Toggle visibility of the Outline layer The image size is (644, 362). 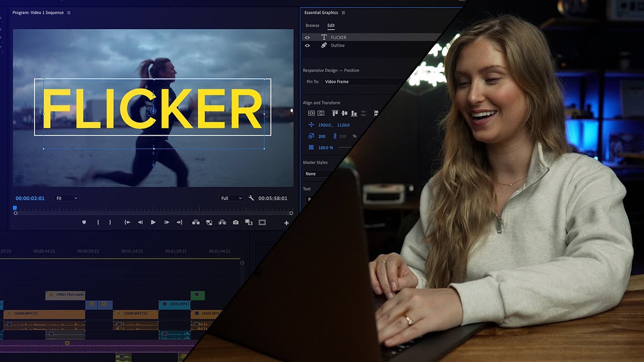(x=308, y=45)
